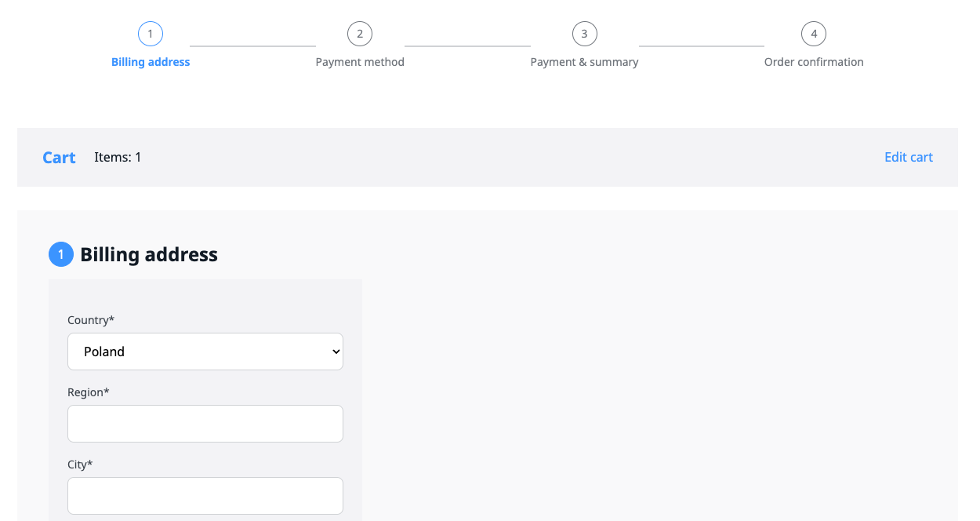Click the Items: 1 cart count text

click(x=118, y=157)
